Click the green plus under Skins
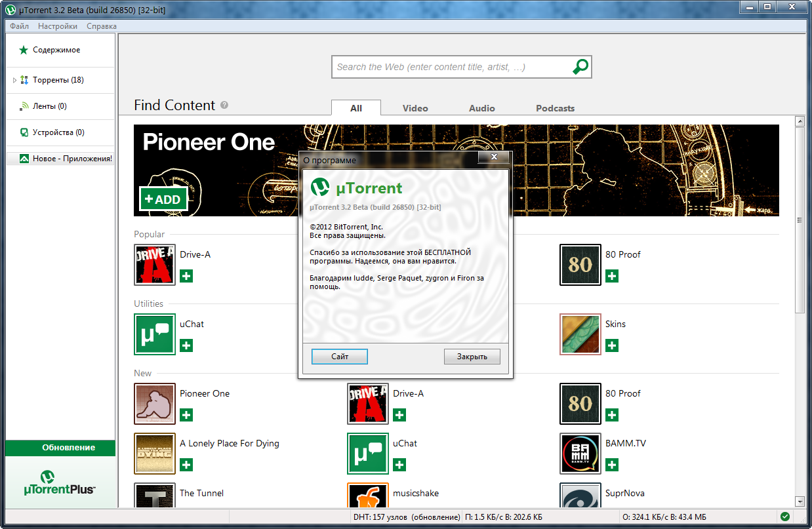The image size is (812, 529). pyautogui.click(x=612, y=345)
